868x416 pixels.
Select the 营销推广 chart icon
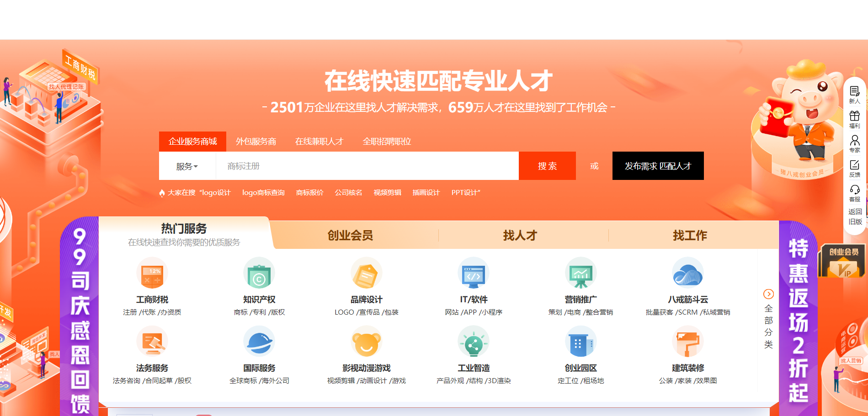tap(581, 273)
